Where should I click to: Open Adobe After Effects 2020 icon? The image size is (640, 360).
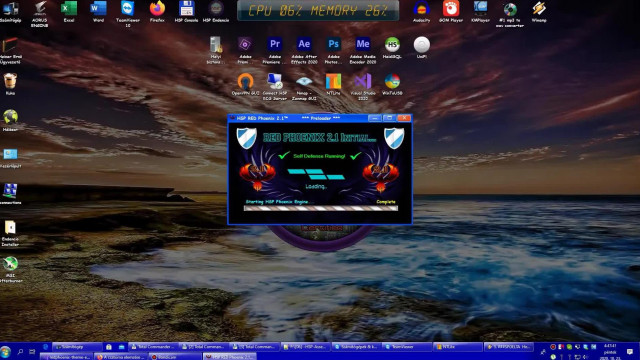304,50
